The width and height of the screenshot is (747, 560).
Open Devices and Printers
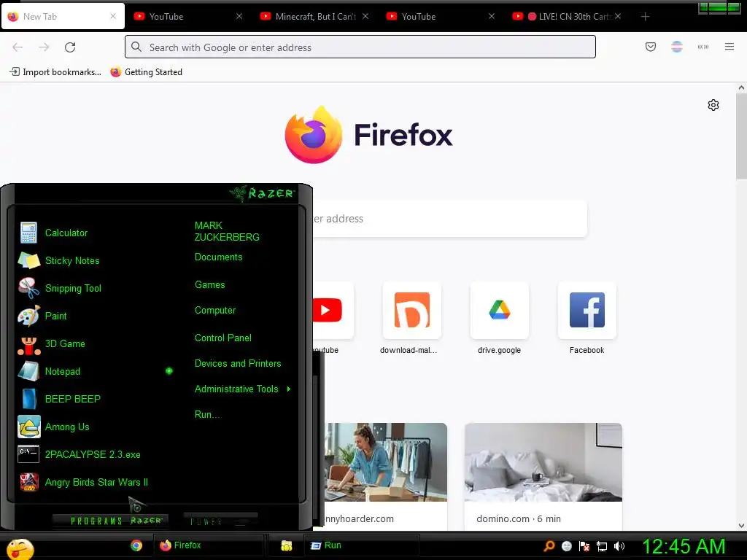tap(238, 364)
